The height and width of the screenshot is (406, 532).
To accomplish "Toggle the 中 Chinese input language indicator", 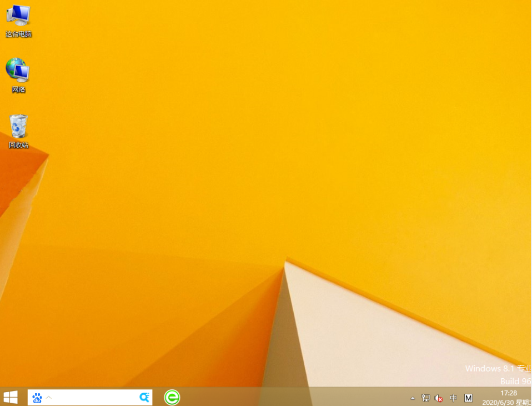I will [x=454, y=398].
